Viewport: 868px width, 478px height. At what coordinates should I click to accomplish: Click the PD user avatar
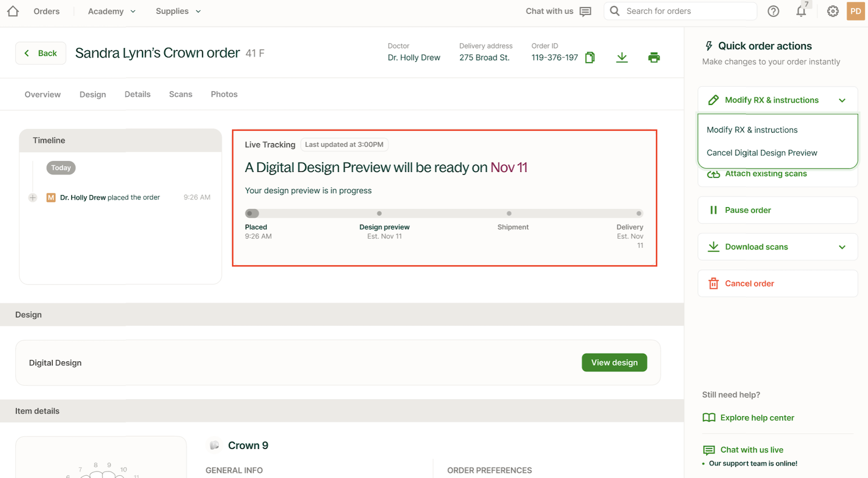pos(855,11)
